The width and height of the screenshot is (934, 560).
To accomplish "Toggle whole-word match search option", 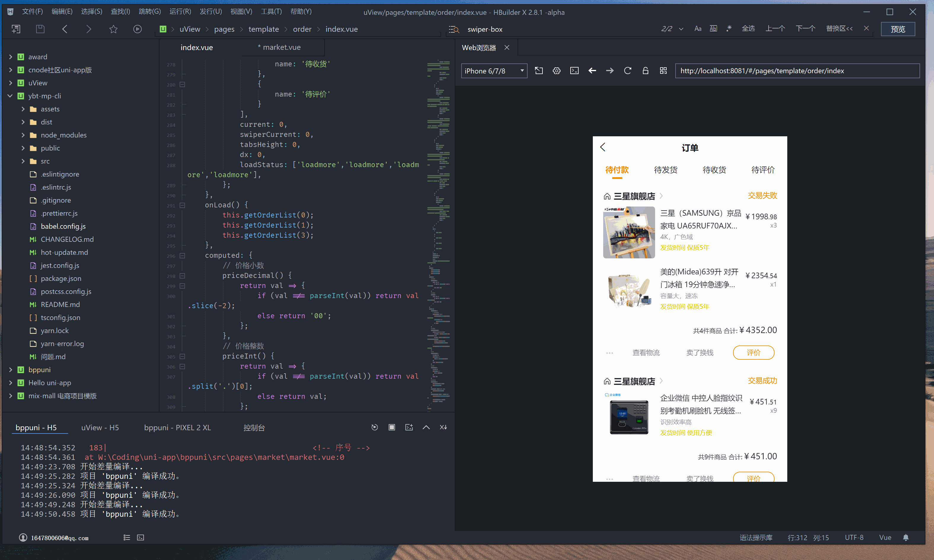I will tap(713, 29).
